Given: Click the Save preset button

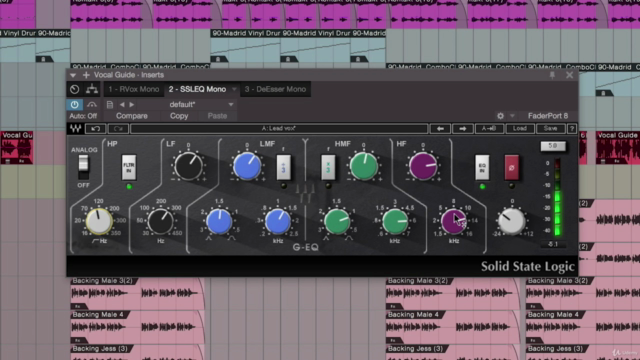Looking at the screenshot, I should tap(550, 129).
